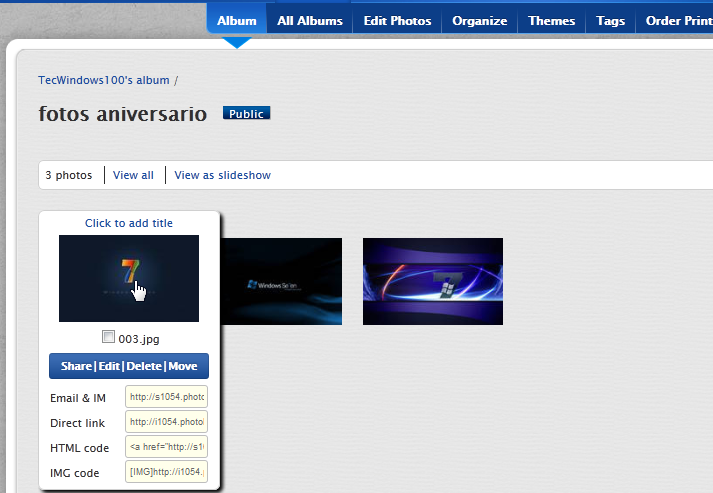This screenshot has width=713, height=493.
Task: Go to the Organize tab
Action: pos(479,20)
